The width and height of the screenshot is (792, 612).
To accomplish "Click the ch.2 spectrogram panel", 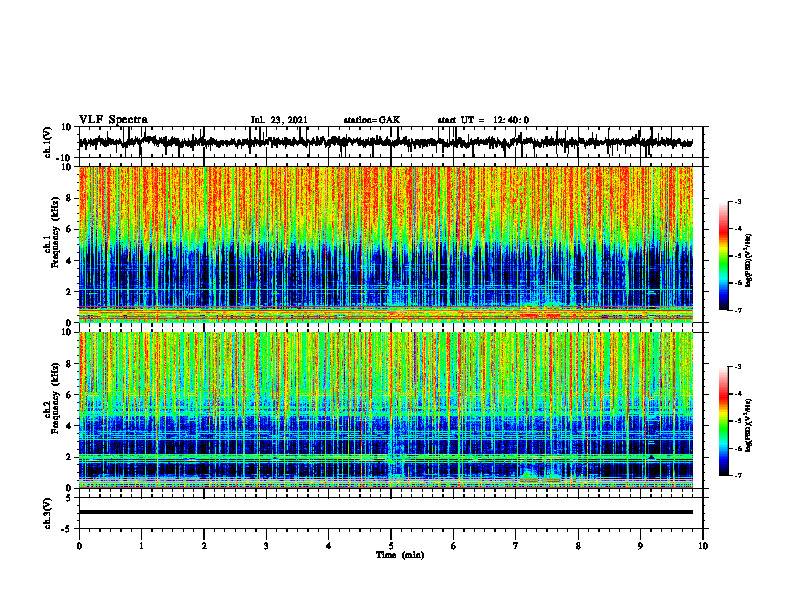I will (385, 410).
